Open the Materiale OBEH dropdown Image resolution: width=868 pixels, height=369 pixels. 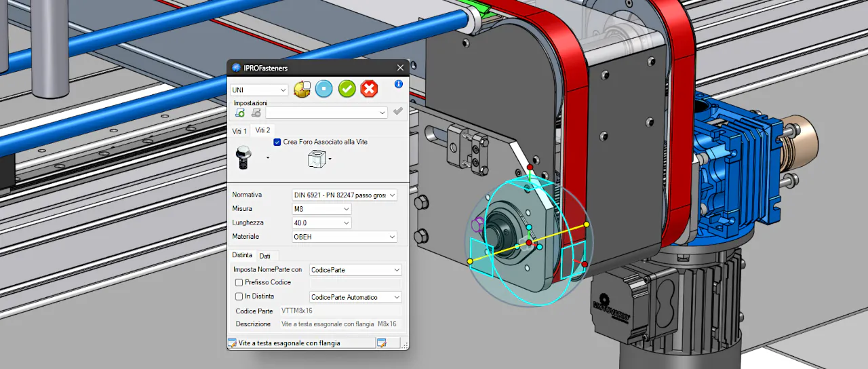(344, 237)
